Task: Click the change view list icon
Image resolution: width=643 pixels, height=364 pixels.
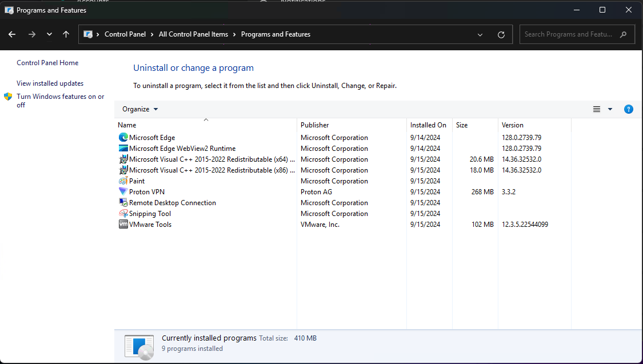Action: click(x=597, y=109)
